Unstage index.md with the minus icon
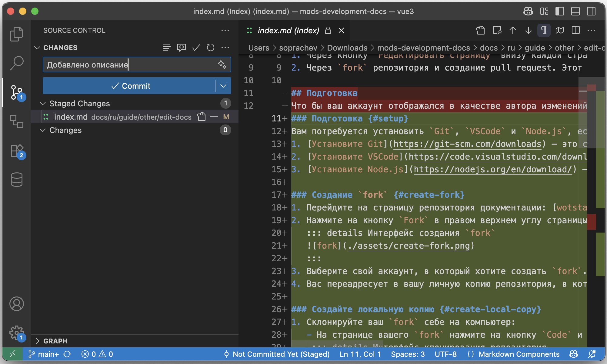Image resolution: width=607 pixels, height=364 pixels. pyautogui.click(x=214, y=117)
